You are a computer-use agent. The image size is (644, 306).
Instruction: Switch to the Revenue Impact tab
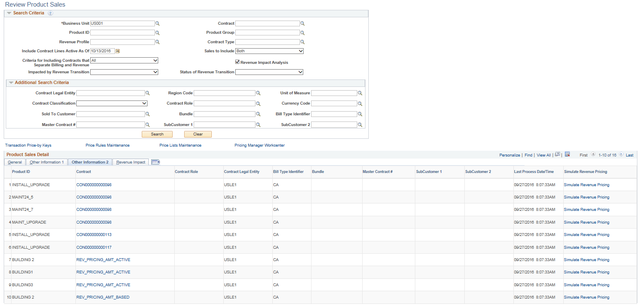[130, 162]
